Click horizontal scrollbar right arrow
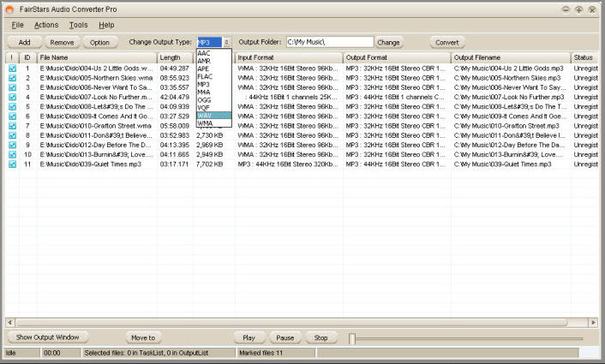This screenshot has width=605, height=364. (x=593, y=322)
